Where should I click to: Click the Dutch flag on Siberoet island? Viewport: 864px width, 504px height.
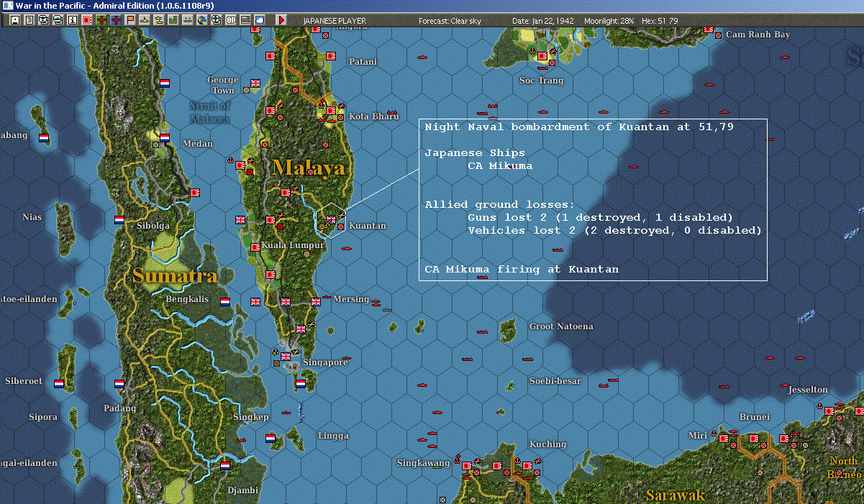(x=59, y=384)
